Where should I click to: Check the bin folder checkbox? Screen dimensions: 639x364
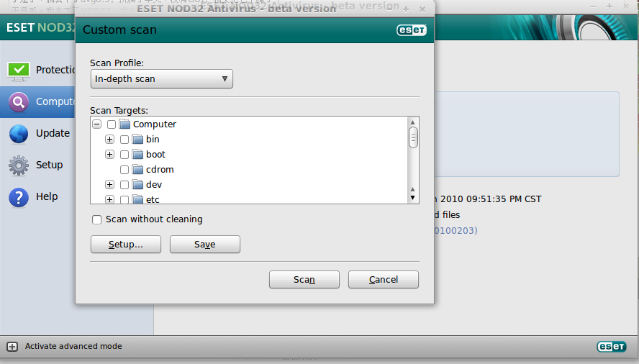(124, 140)
